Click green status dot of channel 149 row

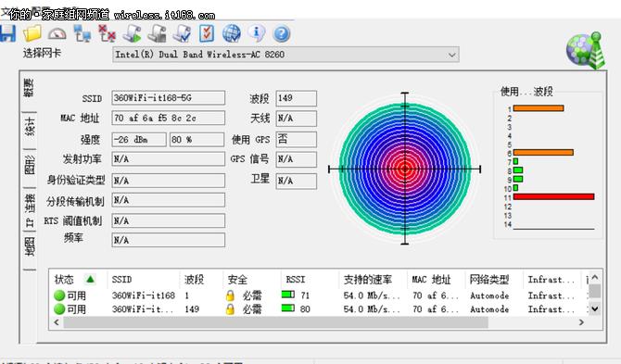click(59, 309)
